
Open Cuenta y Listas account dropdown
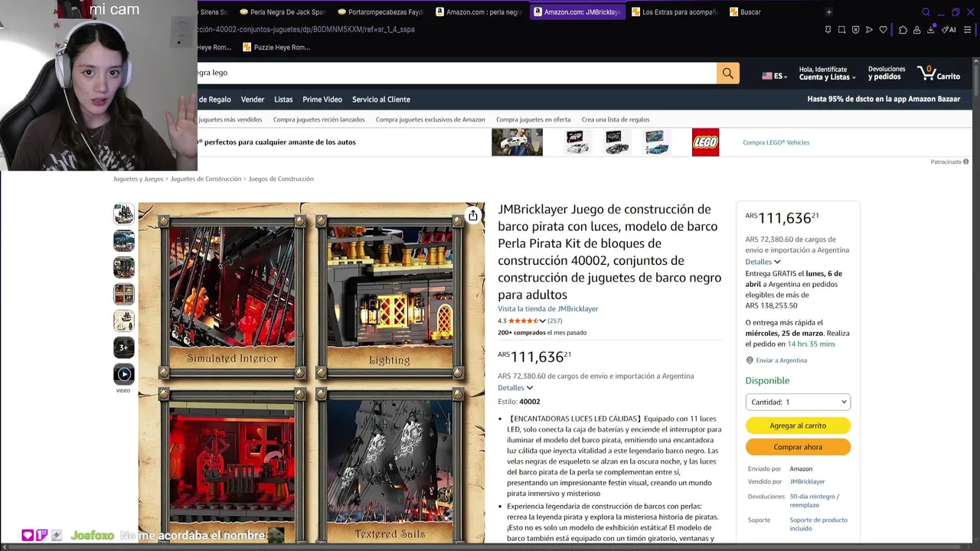click(827, 73)
